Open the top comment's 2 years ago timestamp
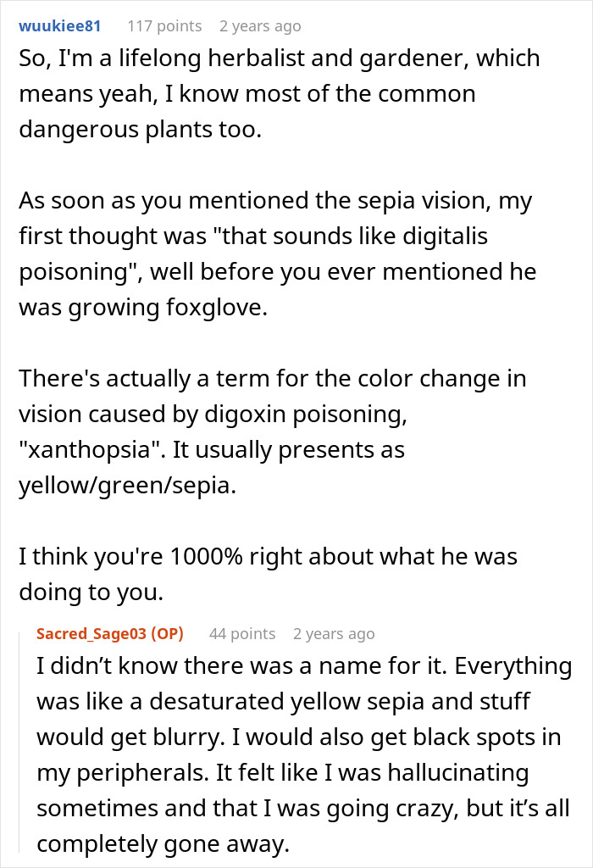Screen dimensions: 593x868 260,26
